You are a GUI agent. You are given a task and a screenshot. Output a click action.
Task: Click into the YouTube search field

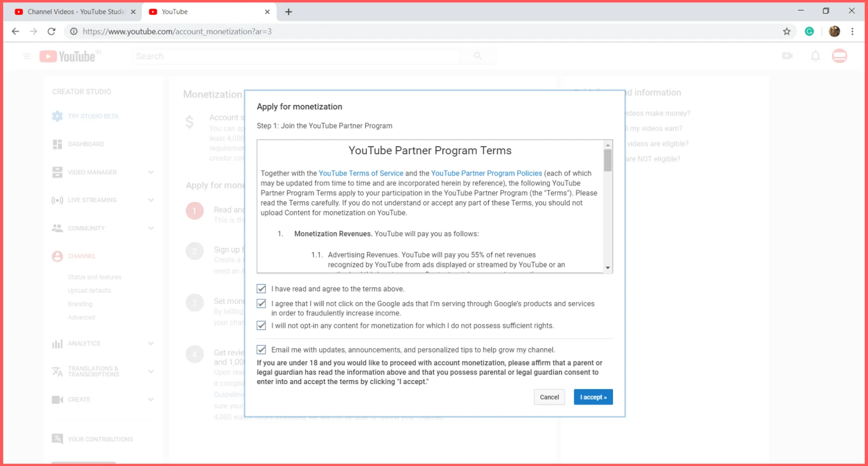point(296,56)
